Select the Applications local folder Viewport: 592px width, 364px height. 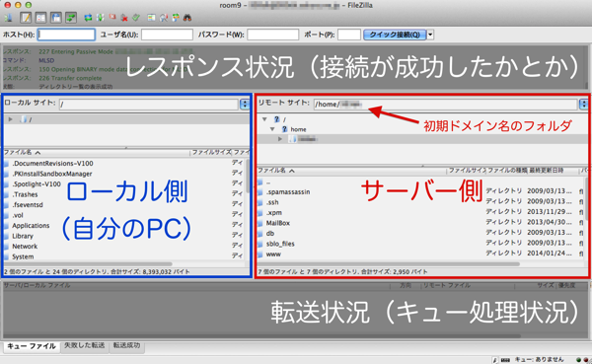pyautogui.click(x=31, y=226)
